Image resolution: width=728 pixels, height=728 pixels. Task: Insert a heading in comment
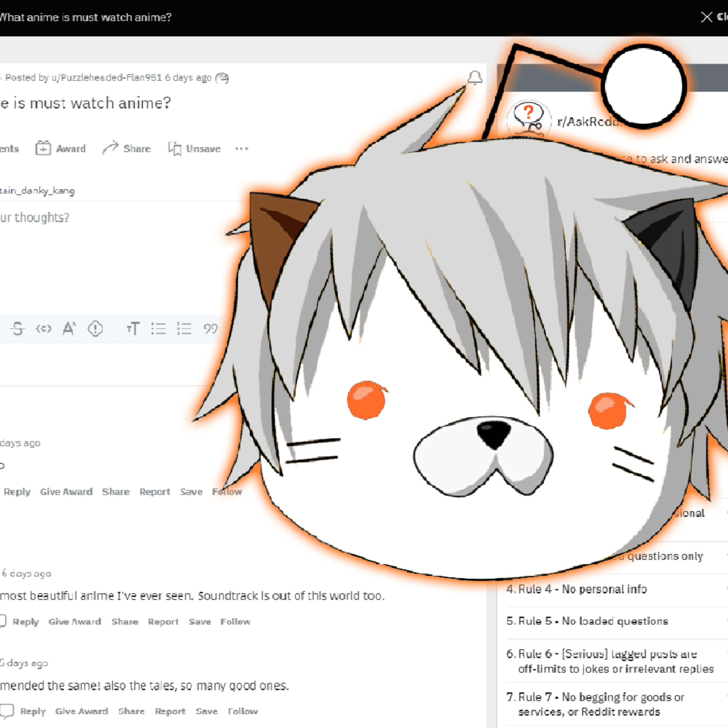133,329
